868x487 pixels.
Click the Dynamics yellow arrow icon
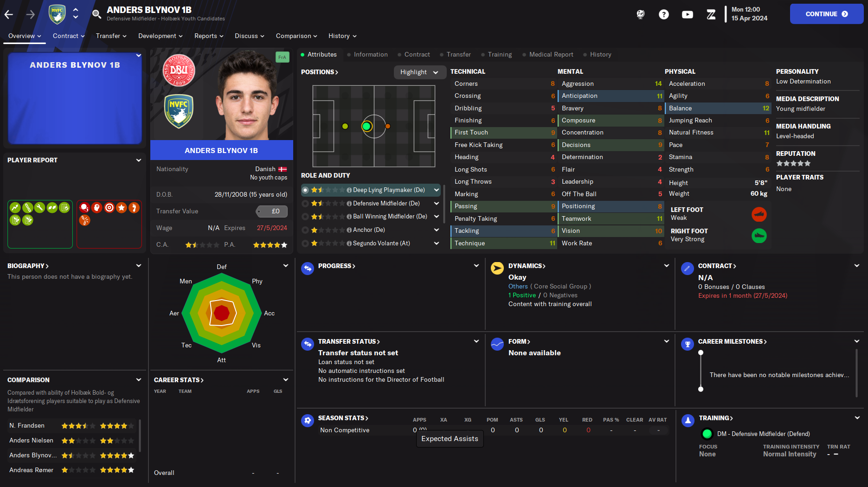point(497,268)
